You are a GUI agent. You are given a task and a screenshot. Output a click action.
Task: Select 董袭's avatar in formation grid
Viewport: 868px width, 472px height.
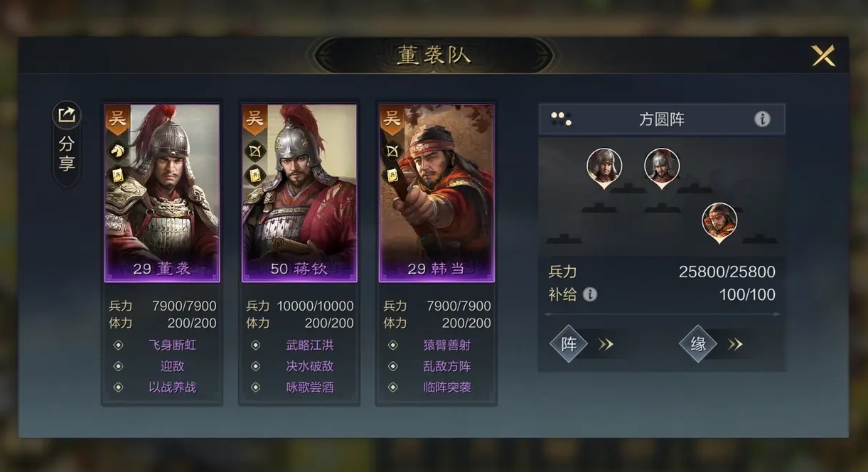[x=604, y=168]
